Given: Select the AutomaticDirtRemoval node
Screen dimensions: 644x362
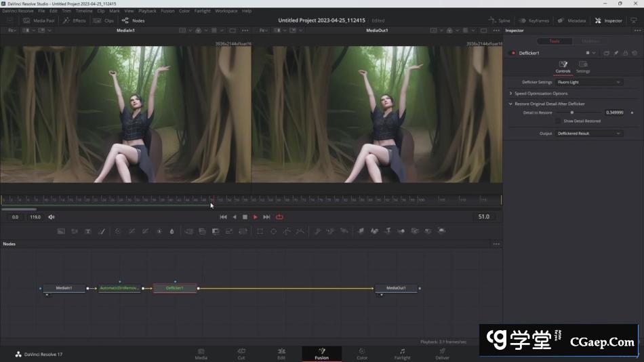Looking at the screenshot, I should click(119, 288).
